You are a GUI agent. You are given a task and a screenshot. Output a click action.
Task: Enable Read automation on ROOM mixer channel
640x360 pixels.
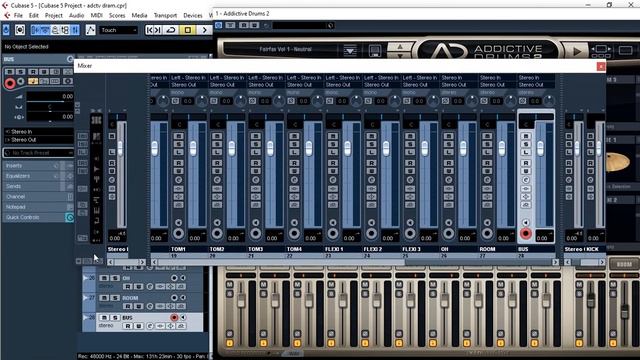click(x=487, y=163)
